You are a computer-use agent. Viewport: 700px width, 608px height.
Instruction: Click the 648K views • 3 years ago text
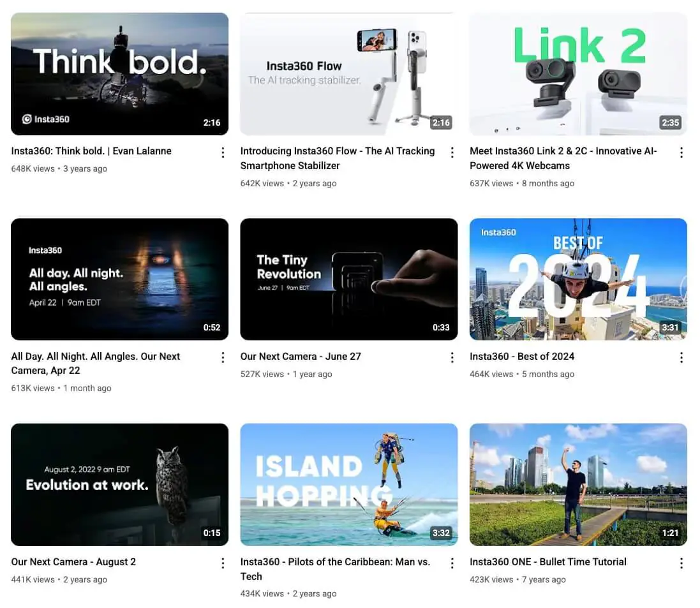(59, 168)
